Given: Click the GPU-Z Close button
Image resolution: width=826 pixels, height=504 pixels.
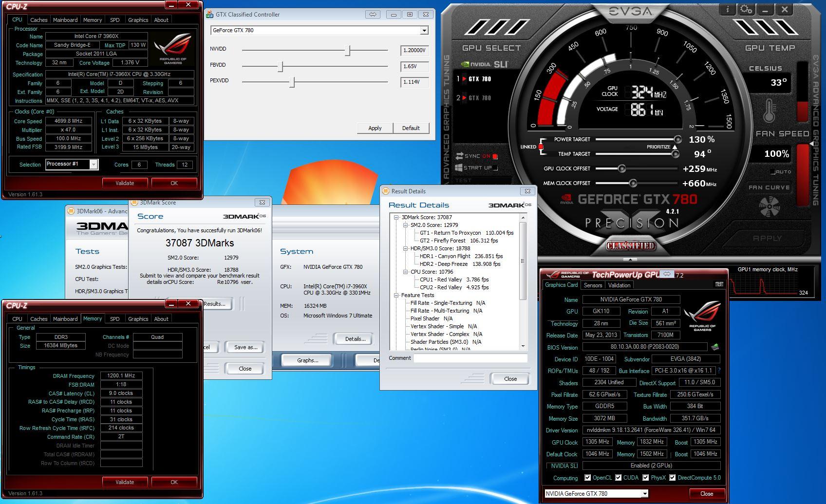Looking at the screenshot, I should [707, 493].
